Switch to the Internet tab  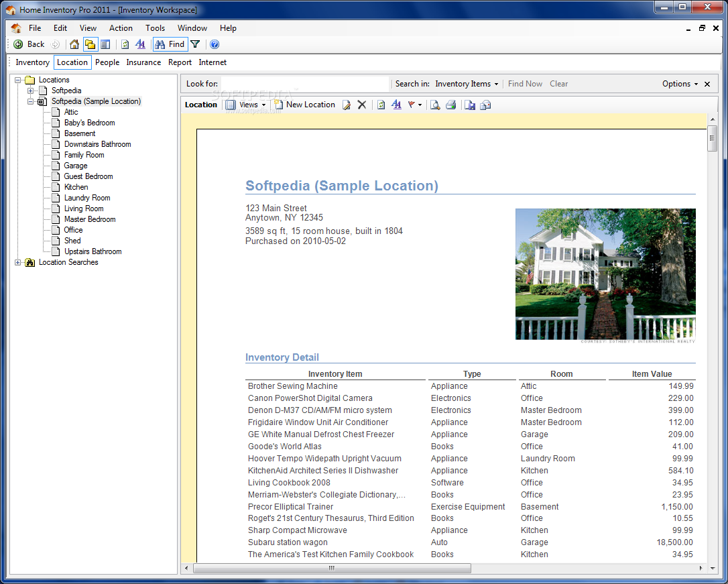213,62
